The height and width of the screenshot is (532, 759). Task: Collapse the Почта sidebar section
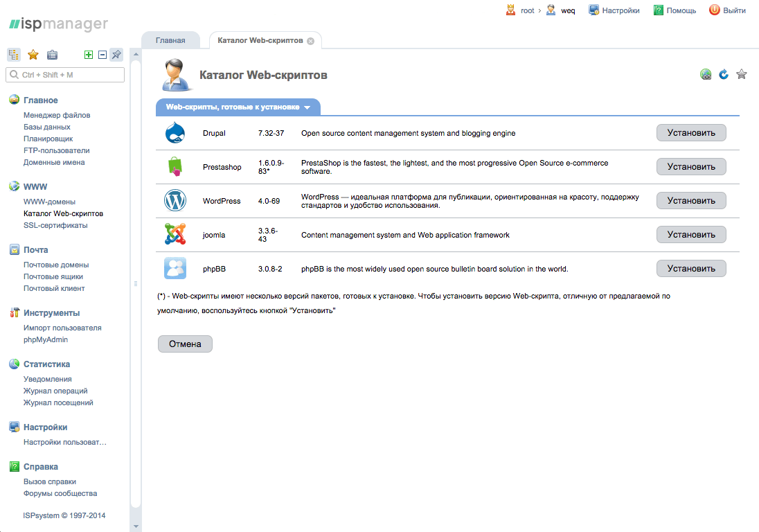(x=35, y=250)
